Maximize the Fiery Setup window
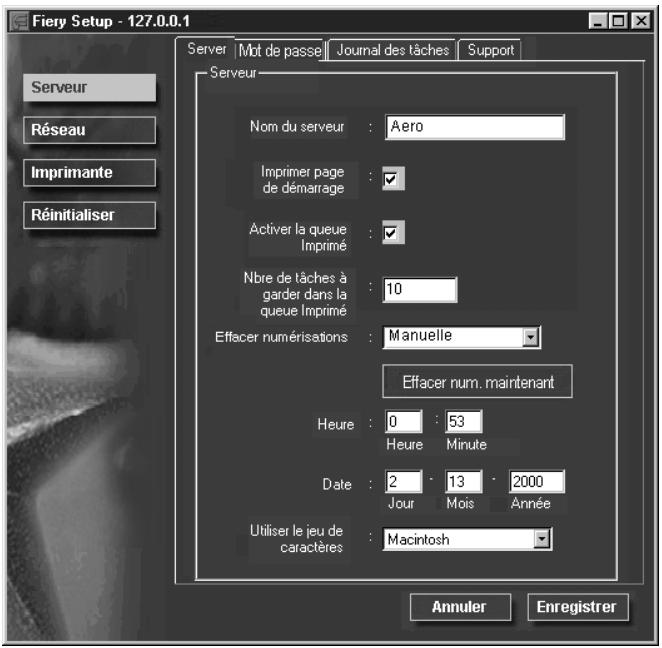The width and height of the screenshot is (662, 648). point(619,21)
